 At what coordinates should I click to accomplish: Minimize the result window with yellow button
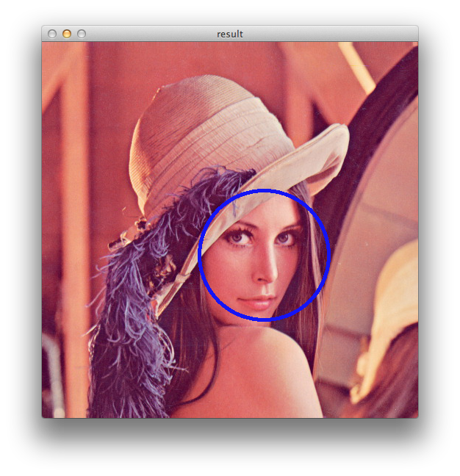coord(67,34)
